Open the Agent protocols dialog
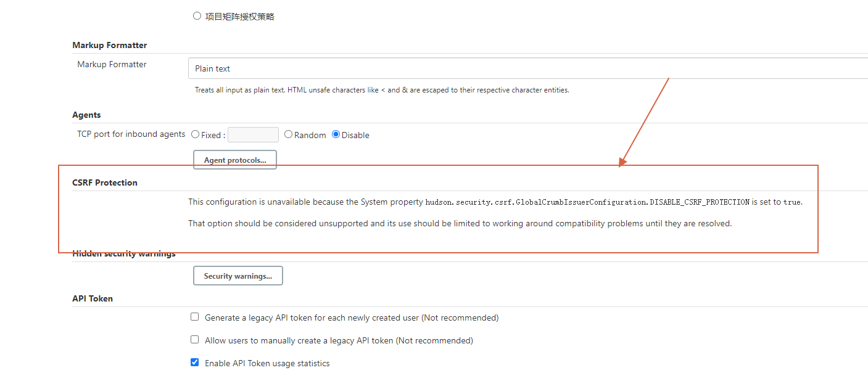Viewport: 868px width, 373px height. click(x=234, y=159)
